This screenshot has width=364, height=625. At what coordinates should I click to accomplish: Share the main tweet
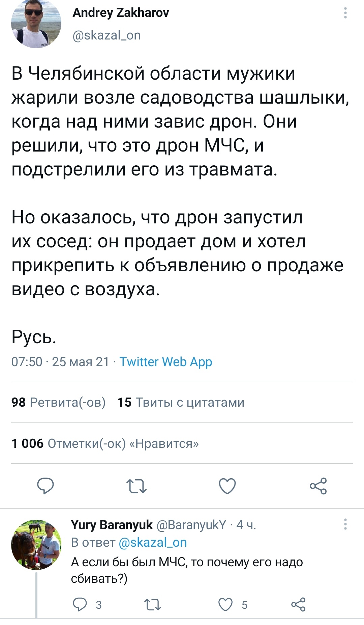(x=318, y=486)
